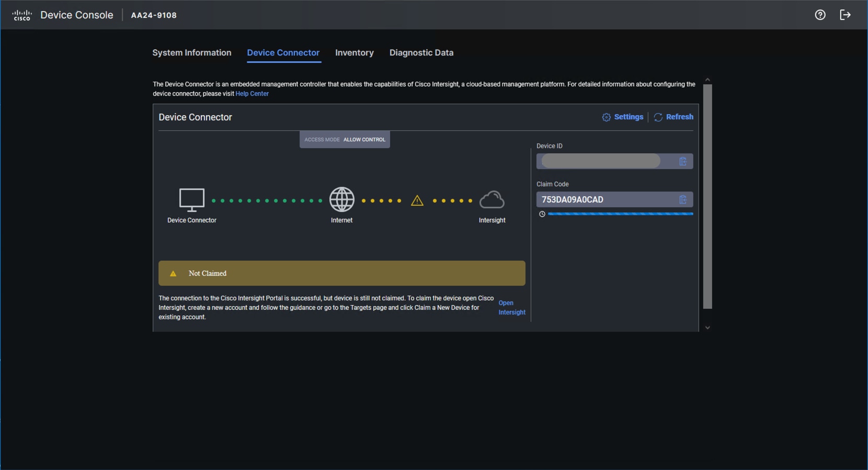This screenshot has width=868, height=470.
Task: Click the Open Intersight link
Action: [x=512, y=308]
